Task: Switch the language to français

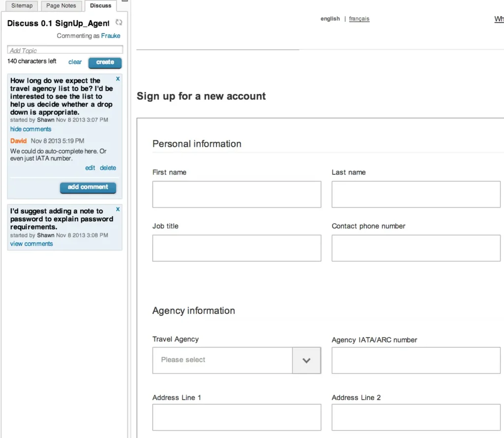Action: [359, 19]
